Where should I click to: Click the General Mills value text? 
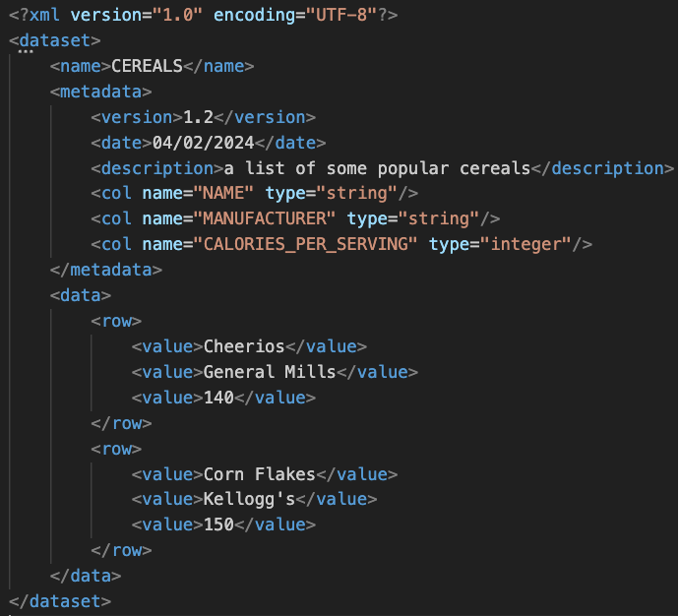(270, 372)
